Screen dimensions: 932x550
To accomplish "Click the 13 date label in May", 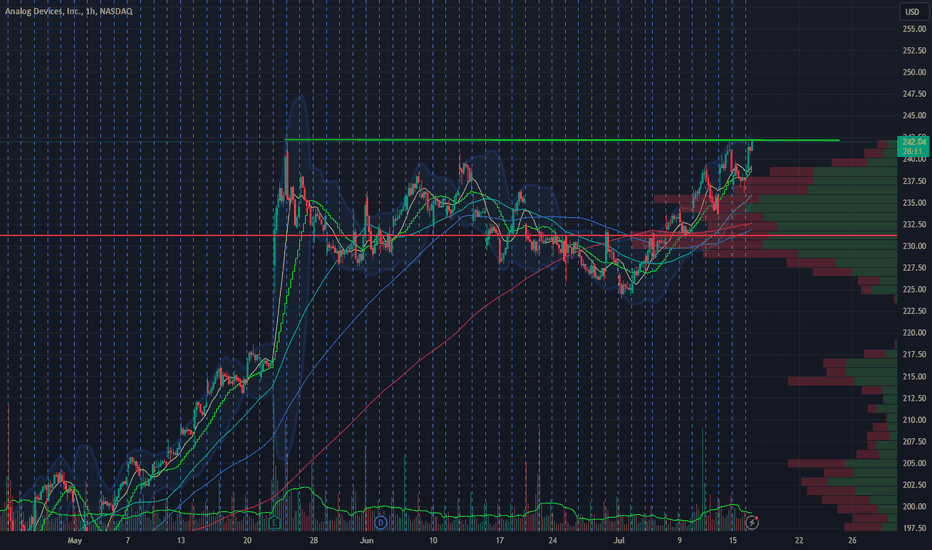I will (x=181, y=540).
